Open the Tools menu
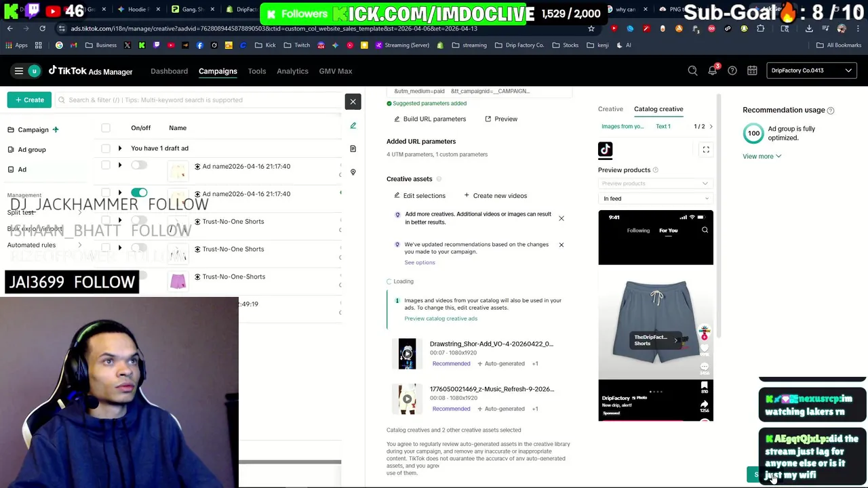868x488 pixels. 256,71
